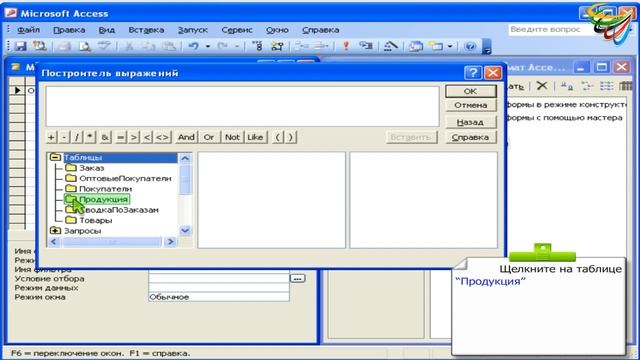Open the Окно menu

277,30
